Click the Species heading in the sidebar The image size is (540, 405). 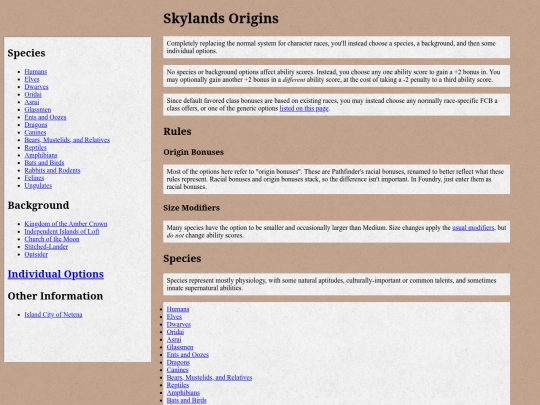coord(27,53)
